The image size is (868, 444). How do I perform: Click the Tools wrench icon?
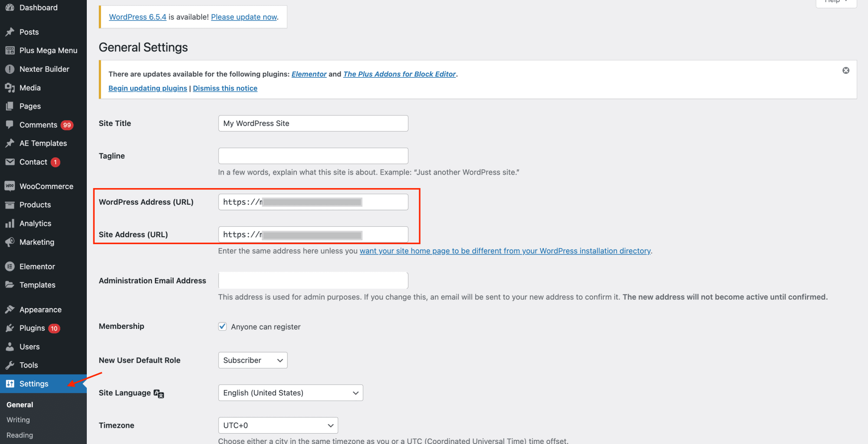click(x=10, y=365)
